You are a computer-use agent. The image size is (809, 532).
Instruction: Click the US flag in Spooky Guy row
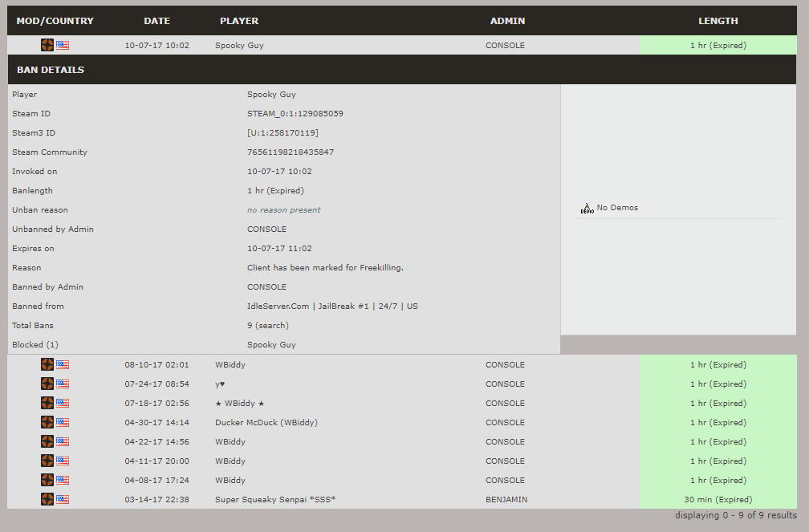(x=63, y=45)
